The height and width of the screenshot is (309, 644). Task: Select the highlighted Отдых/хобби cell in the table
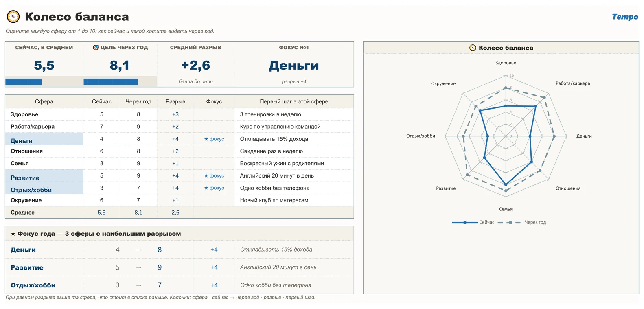44,188
